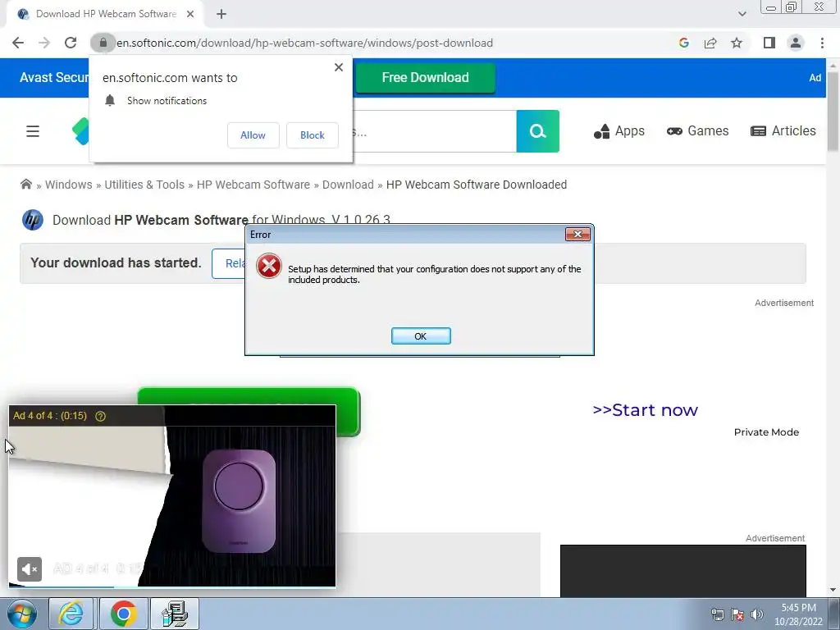The width and height of the screenshot is (840, 630).
Task: Click the Softonic search magnifier button
Action: [x=537, y=131]
